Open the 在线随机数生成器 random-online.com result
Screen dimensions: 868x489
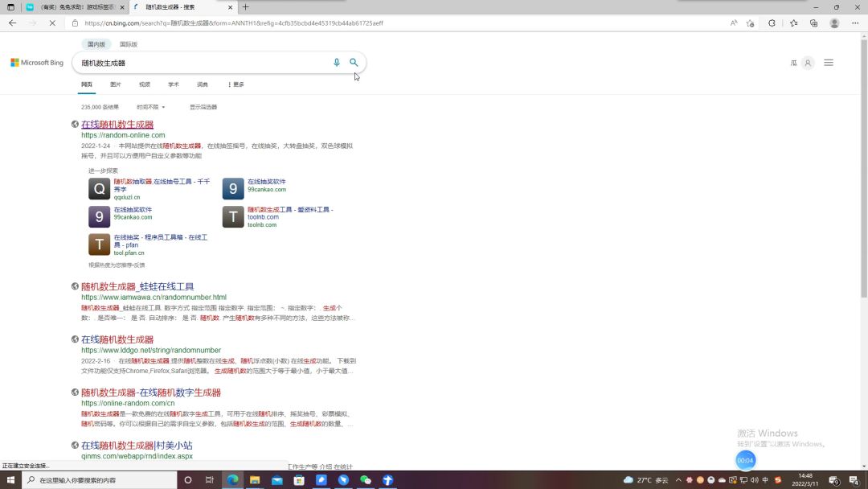[x=117, y=125]
